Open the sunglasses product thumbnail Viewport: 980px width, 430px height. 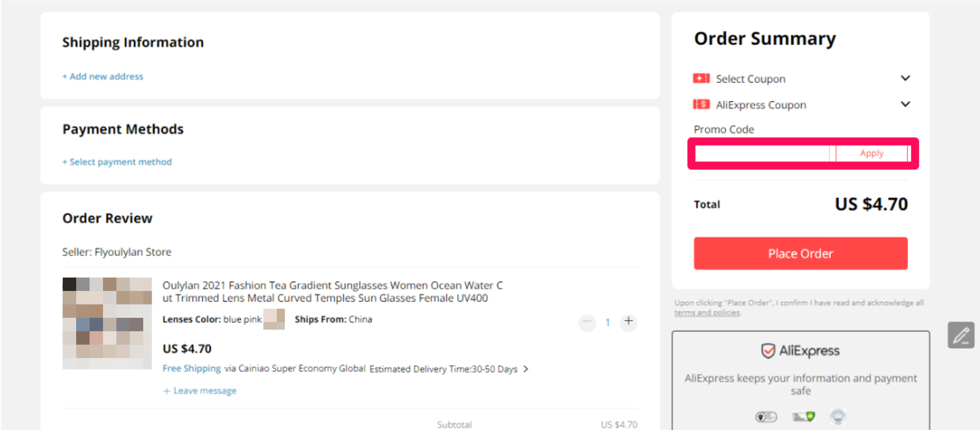click(x=107, y=323)
